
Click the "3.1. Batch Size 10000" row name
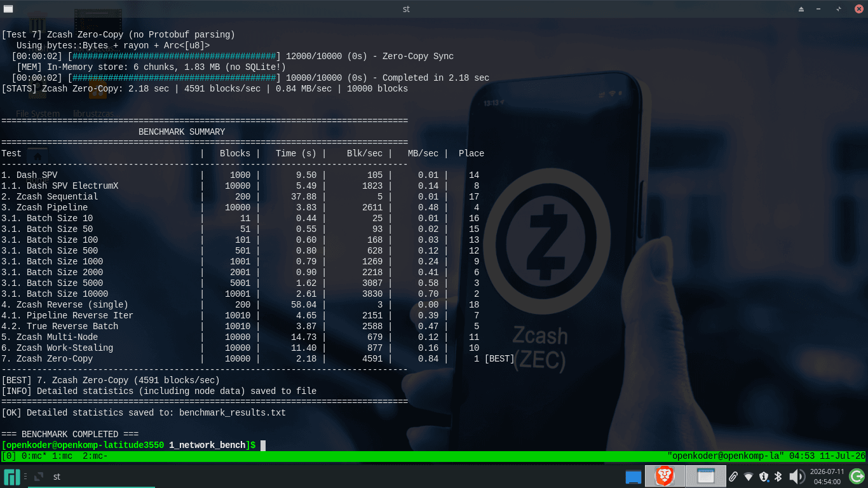click(x=55, y=294)
